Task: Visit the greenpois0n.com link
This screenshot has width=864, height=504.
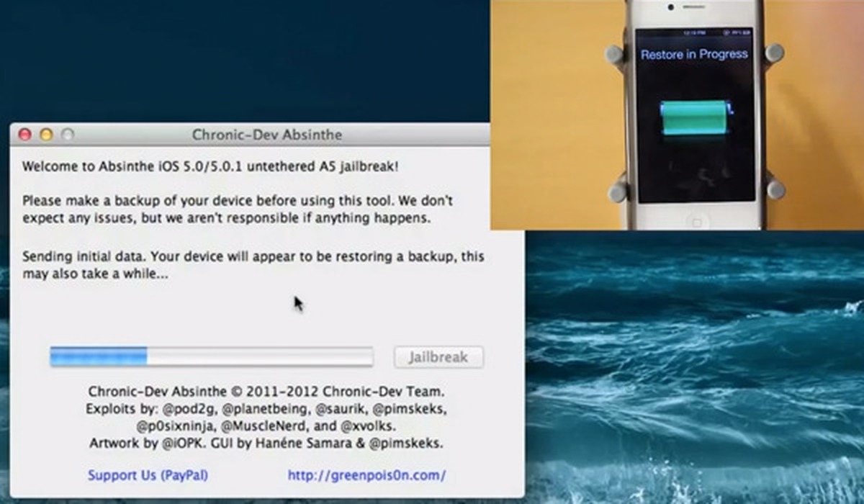Action: coord(366,475)
